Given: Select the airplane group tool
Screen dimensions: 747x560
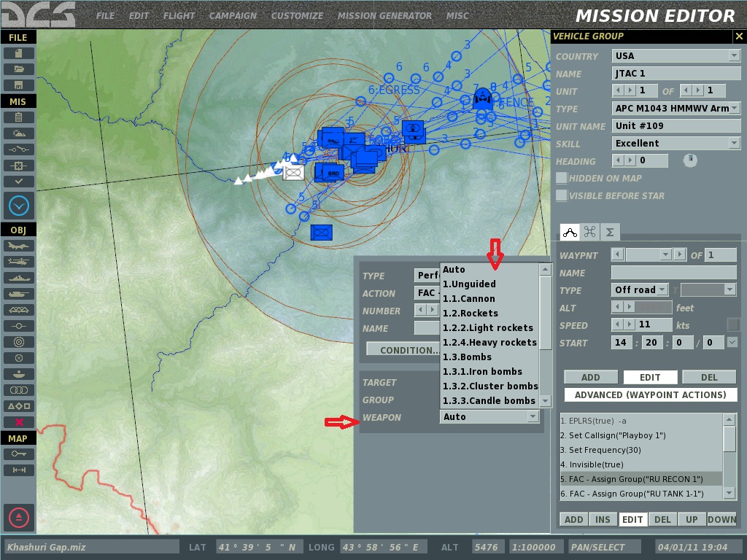Looking at the screenshot, I should point(18,246).
